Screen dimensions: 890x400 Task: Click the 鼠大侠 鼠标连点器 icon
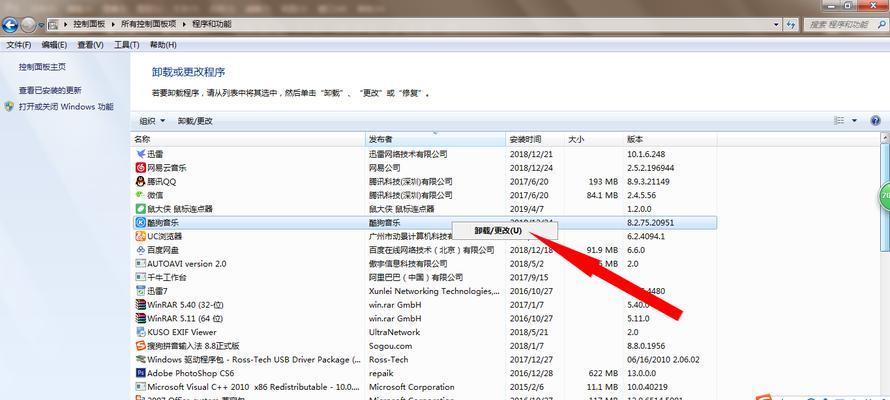point(141,209)
